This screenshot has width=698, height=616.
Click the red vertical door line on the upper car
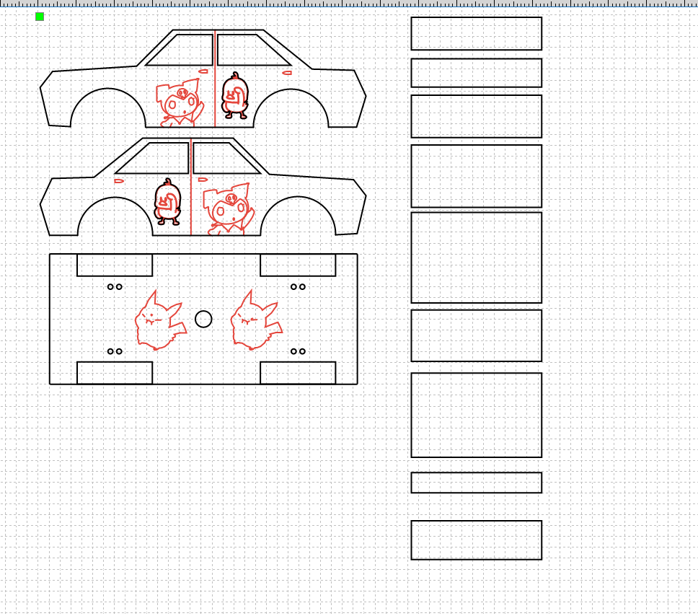tap(215, 79)
